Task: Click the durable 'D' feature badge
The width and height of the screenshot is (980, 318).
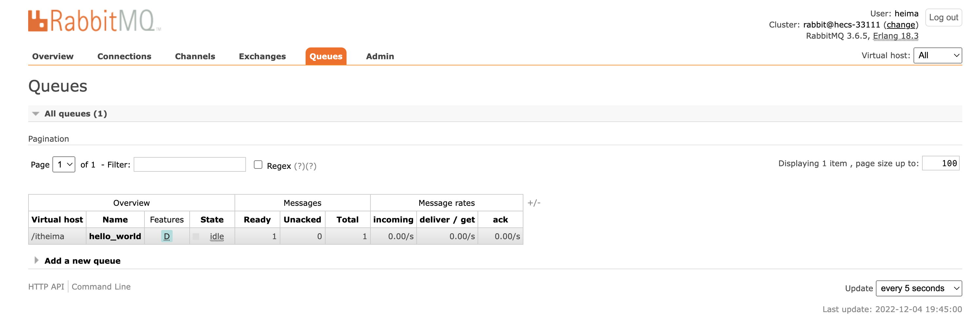Action: point(167,236)
